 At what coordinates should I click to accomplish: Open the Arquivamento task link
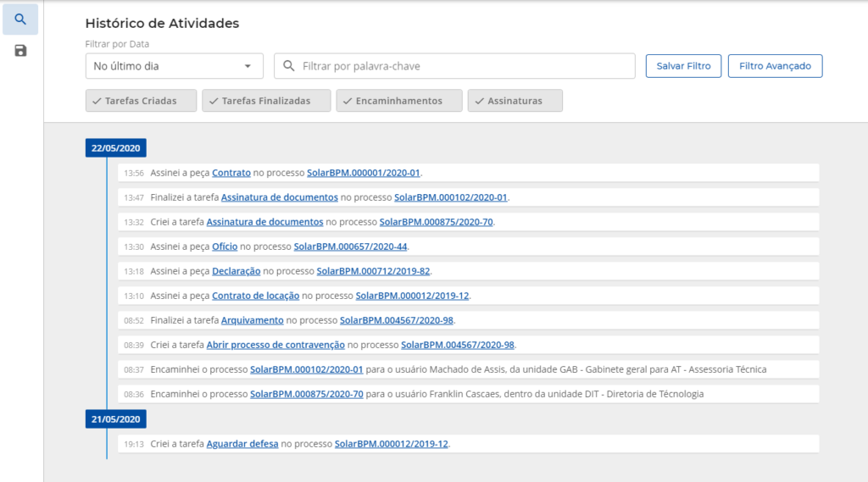[x=252, y=320]
